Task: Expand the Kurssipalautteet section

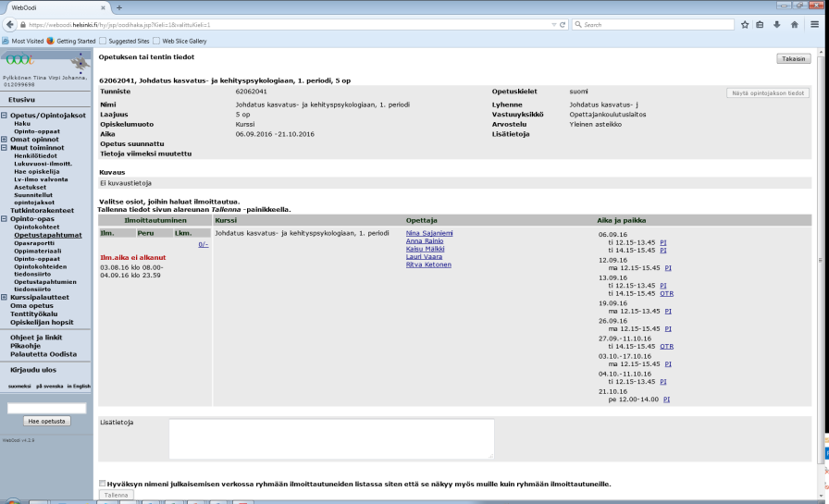Action: 5,298
